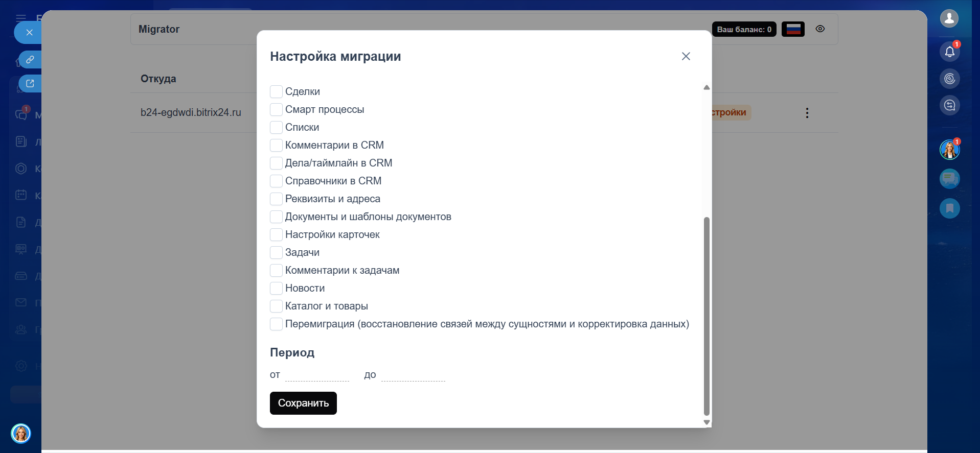The width and height of the screenshot is (980, 453).
Task: Click the open-in-new-window icon on left
Action: [x=30, y=84]
